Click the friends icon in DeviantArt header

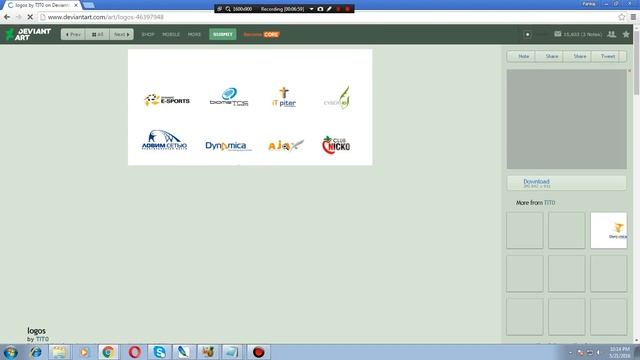click(611, 34)
